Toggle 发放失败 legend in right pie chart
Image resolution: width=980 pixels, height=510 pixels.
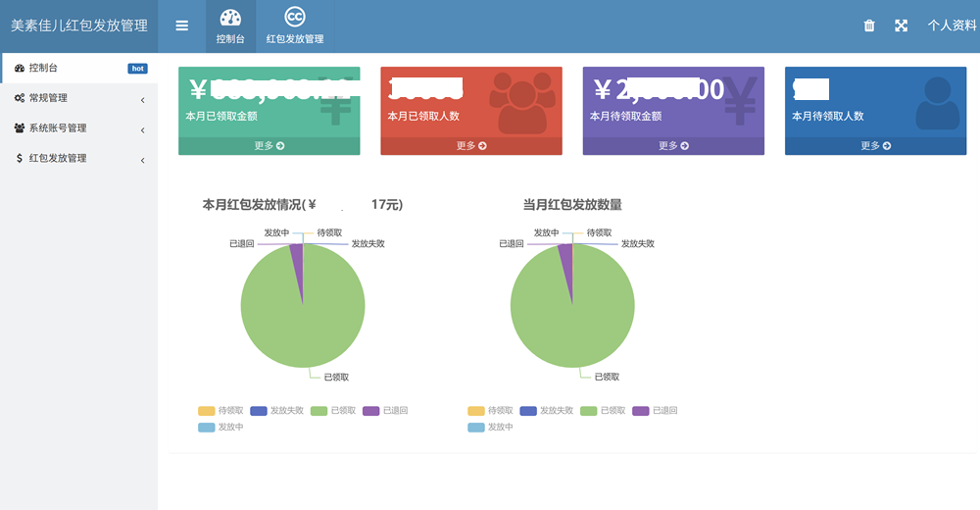528,411
